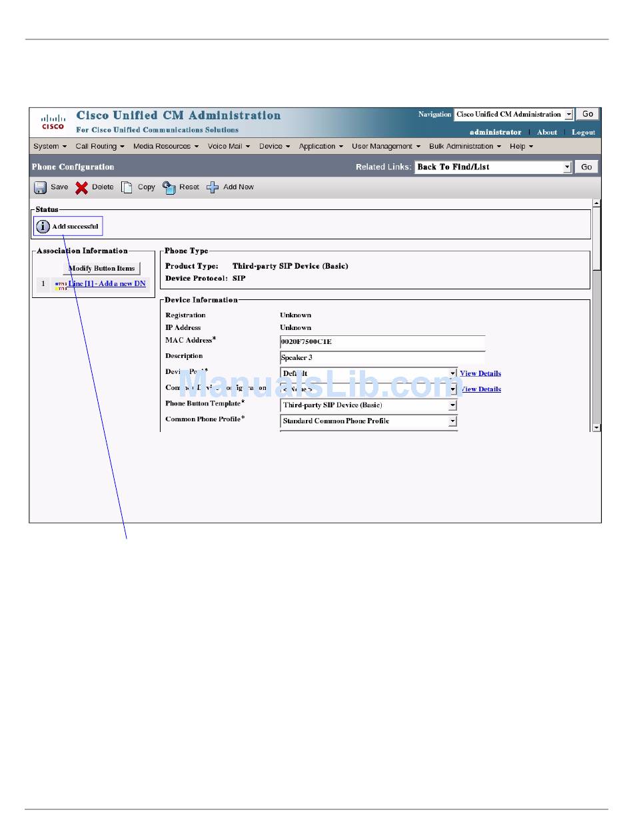Viewport: 633px width, 840px height.
Task: Click the Phone Configuration heading
Action: coord(73,167)
